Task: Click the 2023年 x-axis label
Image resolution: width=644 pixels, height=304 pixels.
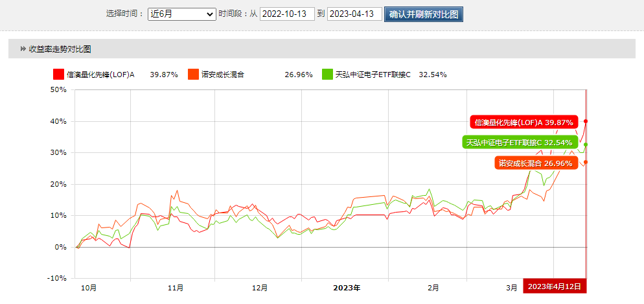Action: coord(346,288)
